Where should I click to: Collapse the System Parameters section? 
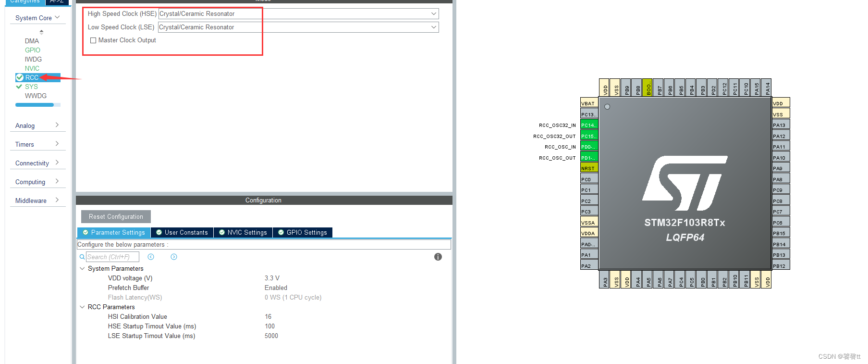click(82, 268)
